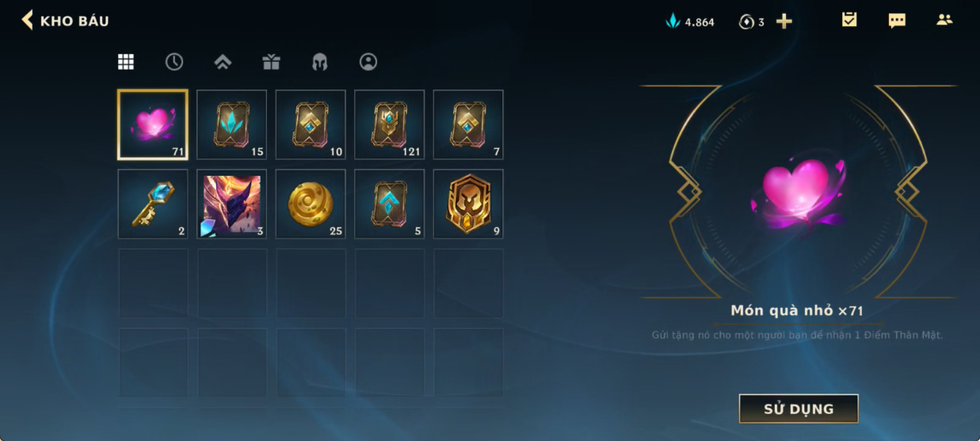Go back using the KHO BÁU arrow
Screen dimensions: 980x441
(x=28, y=20)
